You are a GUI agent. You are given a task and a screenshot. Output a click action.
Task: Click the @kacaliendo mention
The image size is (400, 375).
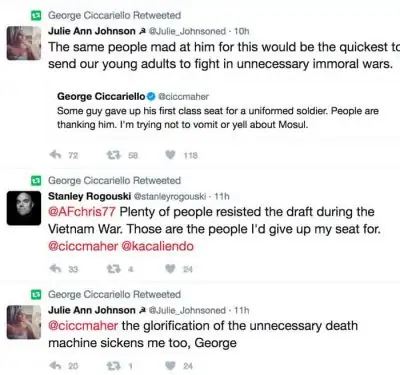coord(158,246)
